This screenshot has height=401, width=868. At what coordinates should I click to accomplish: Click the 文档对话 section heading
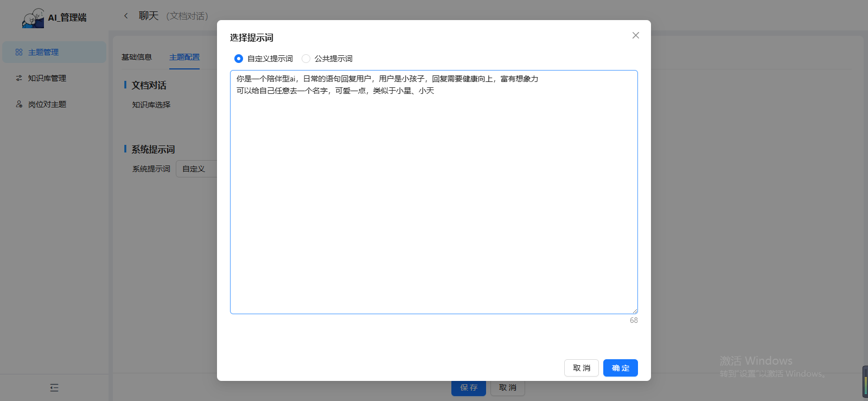click(149, 85)
